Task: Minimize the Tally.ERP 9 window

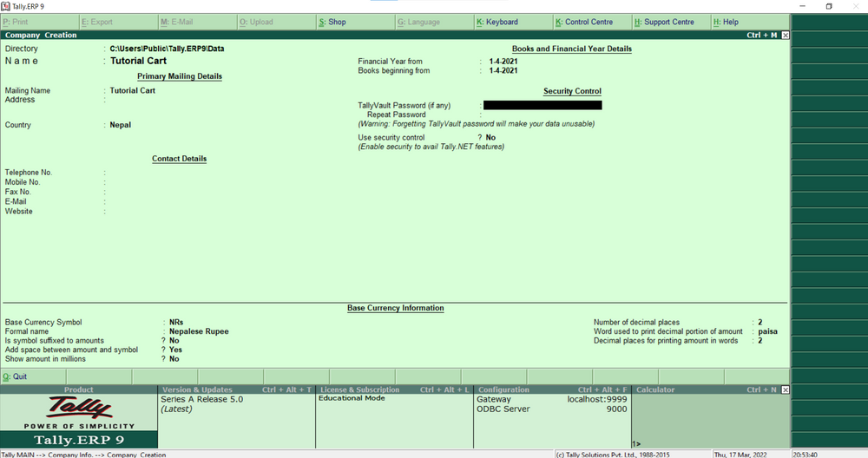Action: pyautogui.click(x=803, y=6)
